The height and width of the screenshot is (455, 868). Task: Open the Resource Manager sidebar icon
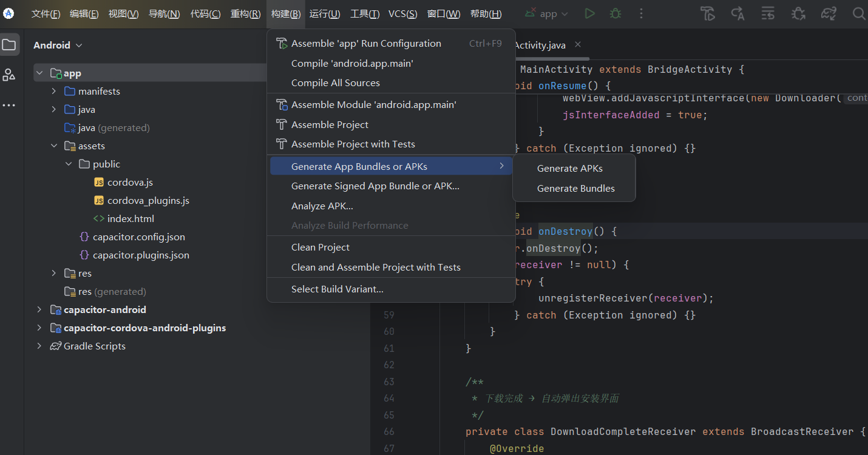(8, 75)
